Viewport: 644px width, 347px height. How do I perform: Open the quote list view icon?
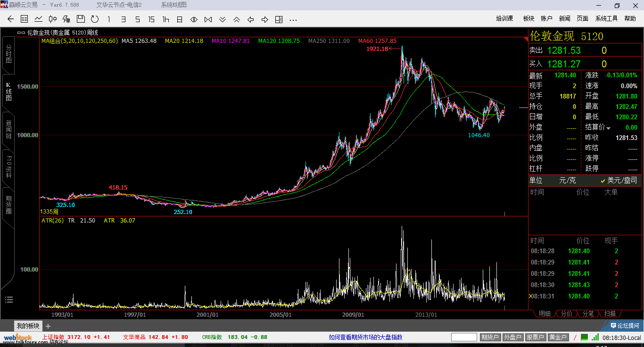click(25, 19)
